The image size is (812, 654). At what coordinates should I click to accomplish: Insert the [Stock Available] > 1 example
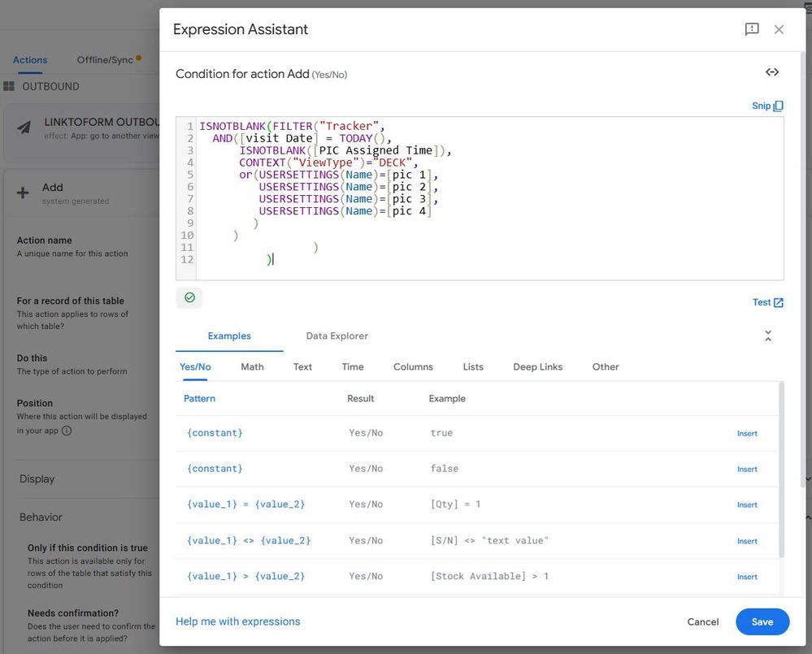[x=747, y=577]
